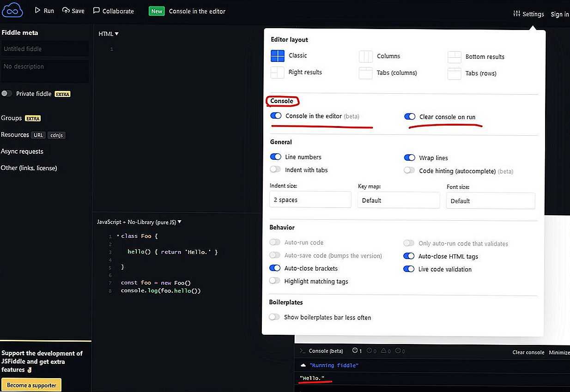
Task: Select the Classic editor layout icon
Action: (278, 55)
